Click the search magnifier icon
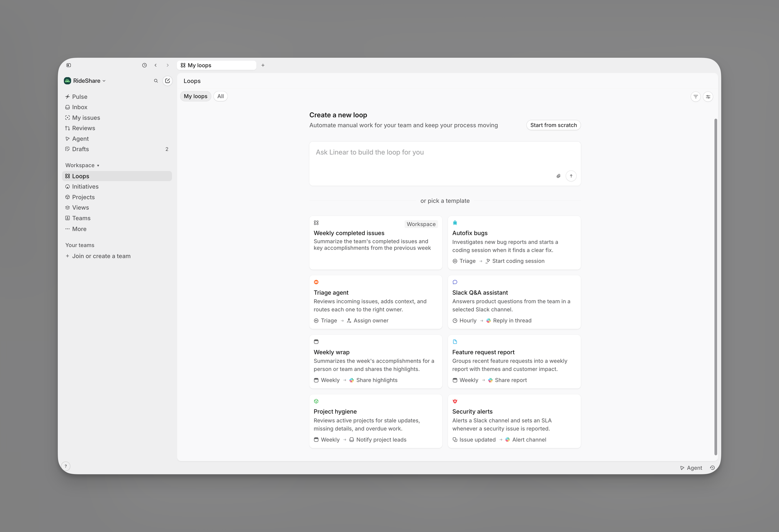This screenshot has width=779, height=532. [x=156, y=81]
